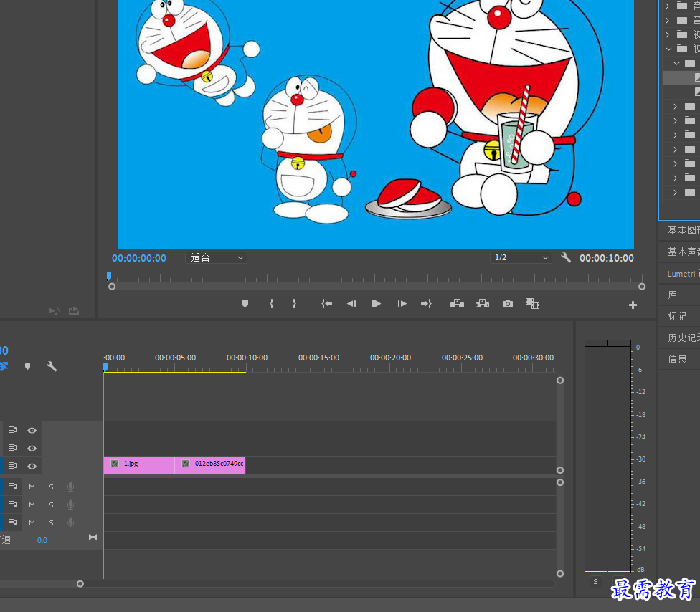Enable voice-over record on first audio track
This screenshot has height=612, width=700.
[70, 487]
